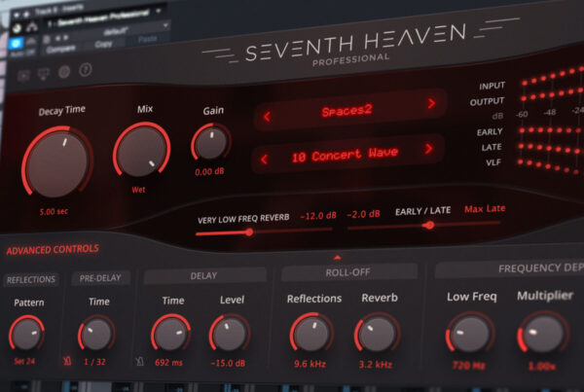
Task: Click the Set 24 pattern value
Action: point(24,361)
